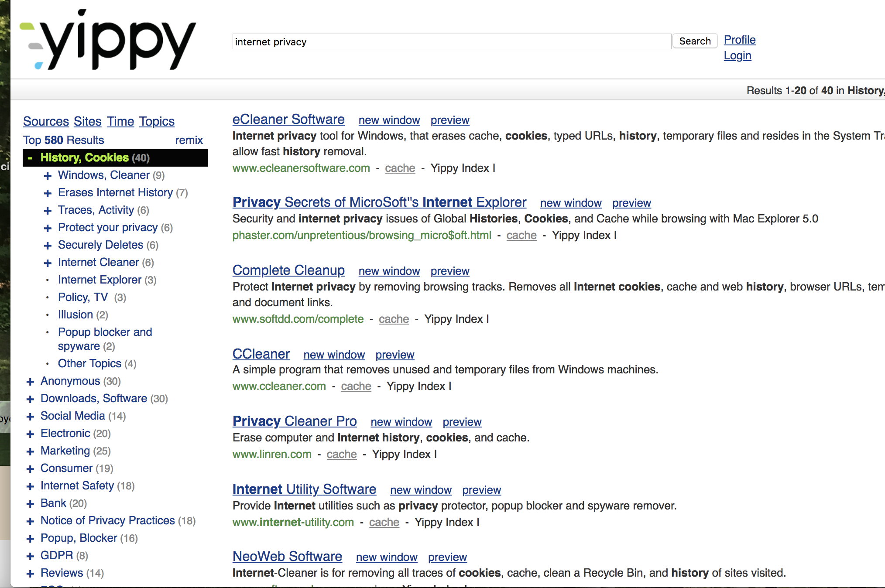This screenshot has height=588, width=885.
Task: Expand the Internet Safety cluster
Action: pos(30,486)
